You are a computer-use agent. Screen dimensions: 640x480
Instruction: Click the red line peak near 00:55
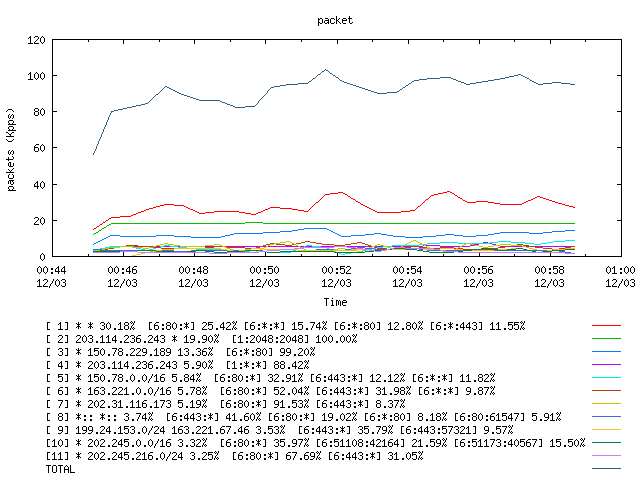[449, 191]
